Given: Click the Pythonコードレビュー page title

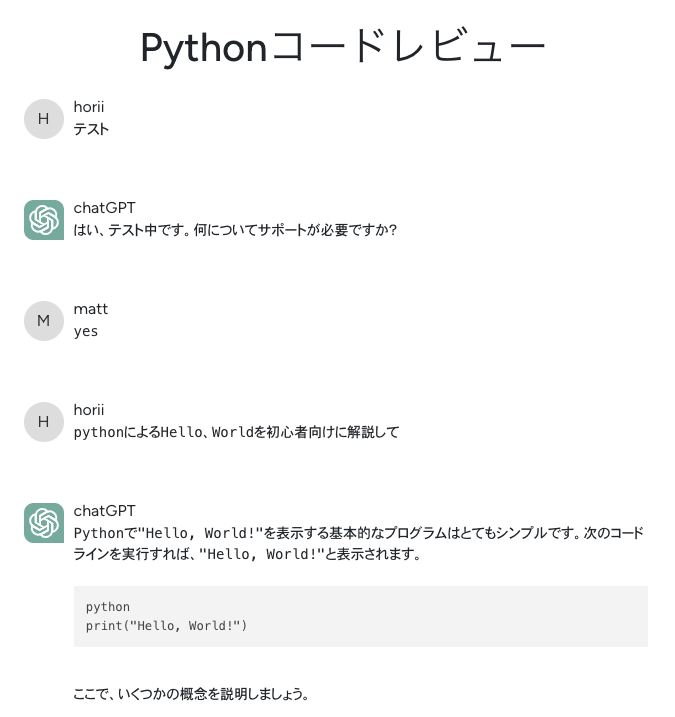Looking at the screenshot, I should (x=342, y=47).
